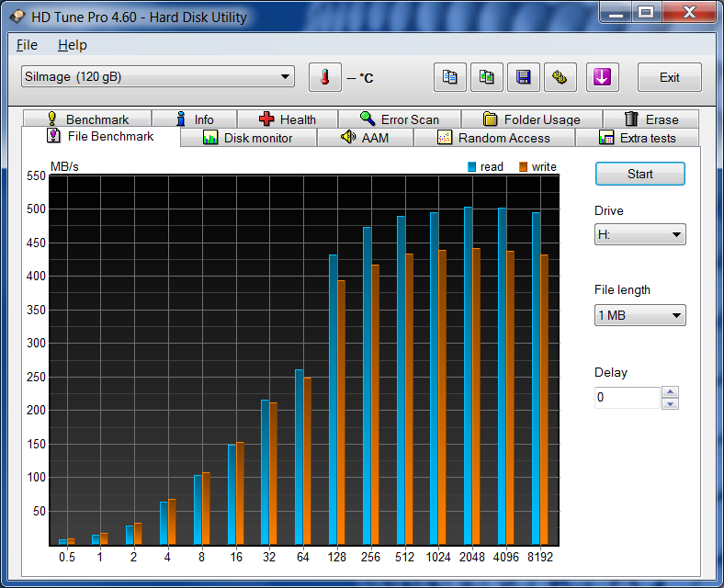Select the Disk monitor tab
724x588 pixels.
pos(247,138)
